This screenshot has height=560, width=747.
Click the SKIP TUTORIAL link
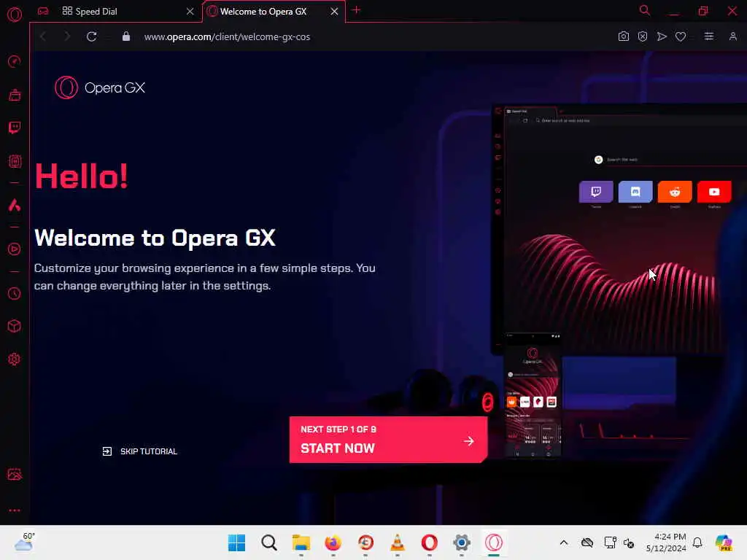point(139,451)
